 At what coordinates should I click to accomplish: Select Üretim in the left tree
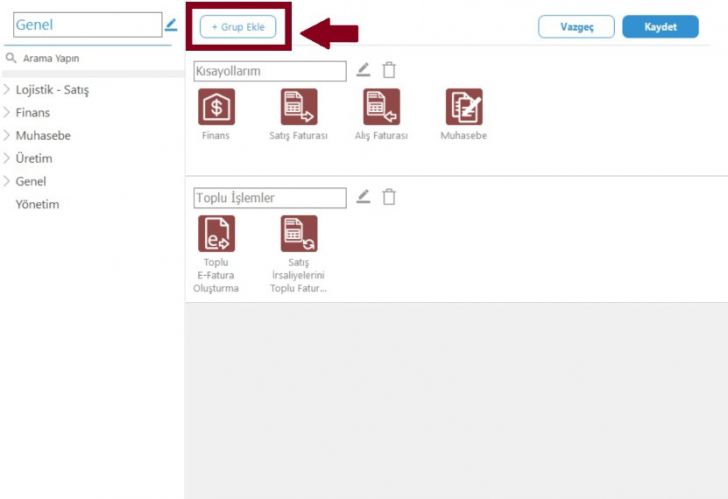(34, 158)
